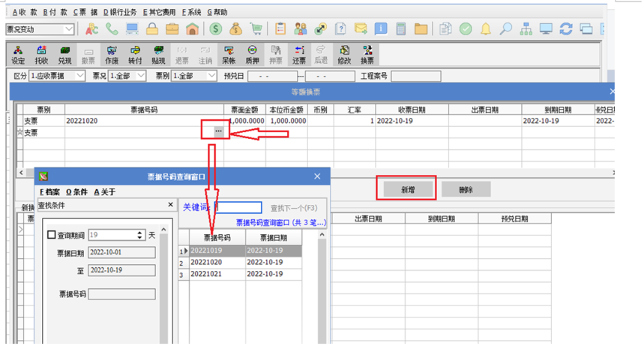This screenshot has height=364, width=644.
Task: Click the magnifying glass search icon
Action: point(505,29)
